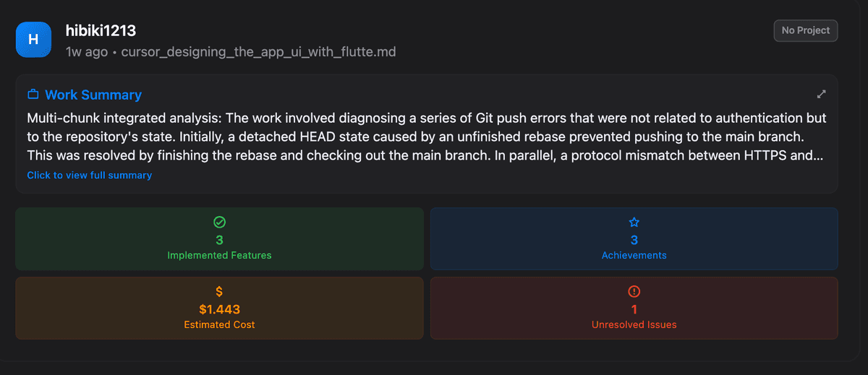
Task: Click the briefcase Work Summary icon
Action: click(x=33, y=95)
